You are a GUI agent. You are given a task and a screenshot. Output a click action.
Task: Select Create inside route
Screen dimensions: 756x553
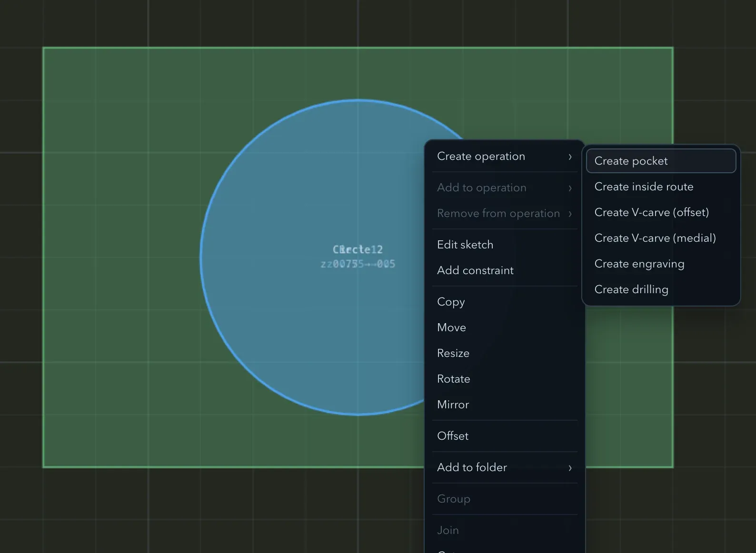click(661, 187)
